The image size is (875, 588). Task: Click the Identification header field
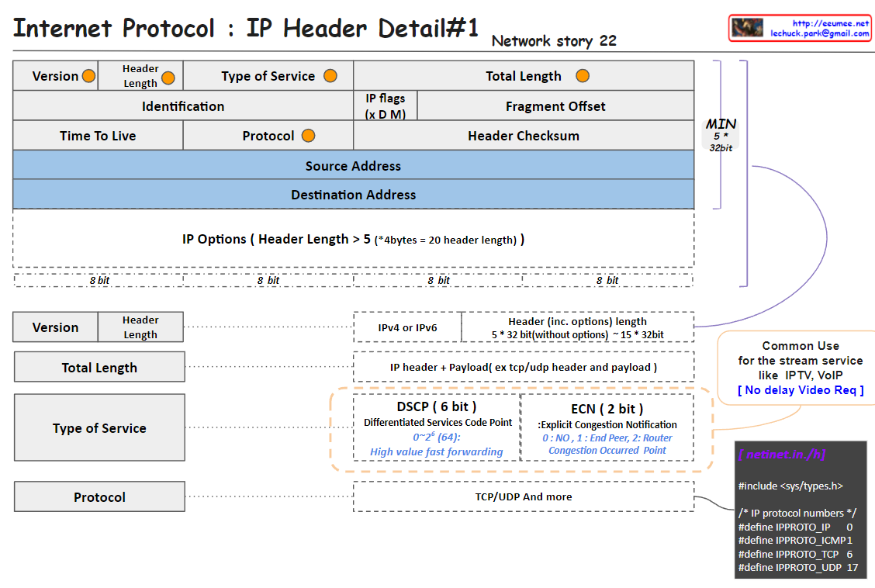(x=183, y=106)
